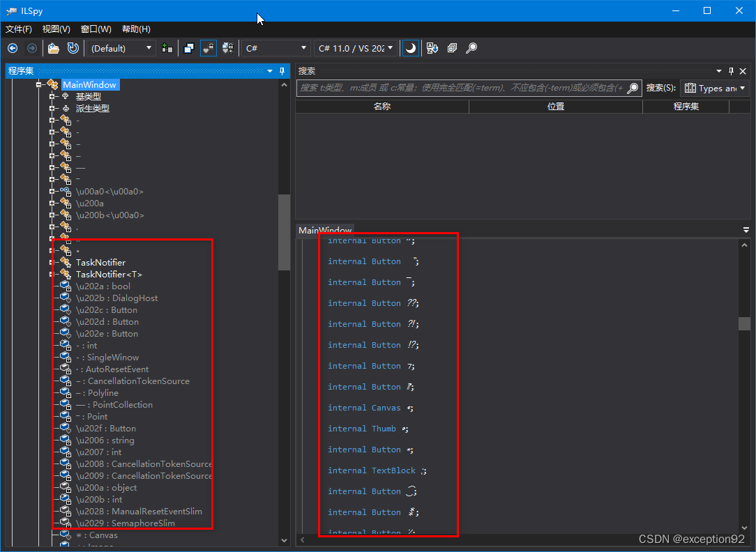
Task: Select the Polyline field row
Action: click(x=97, y=393)
